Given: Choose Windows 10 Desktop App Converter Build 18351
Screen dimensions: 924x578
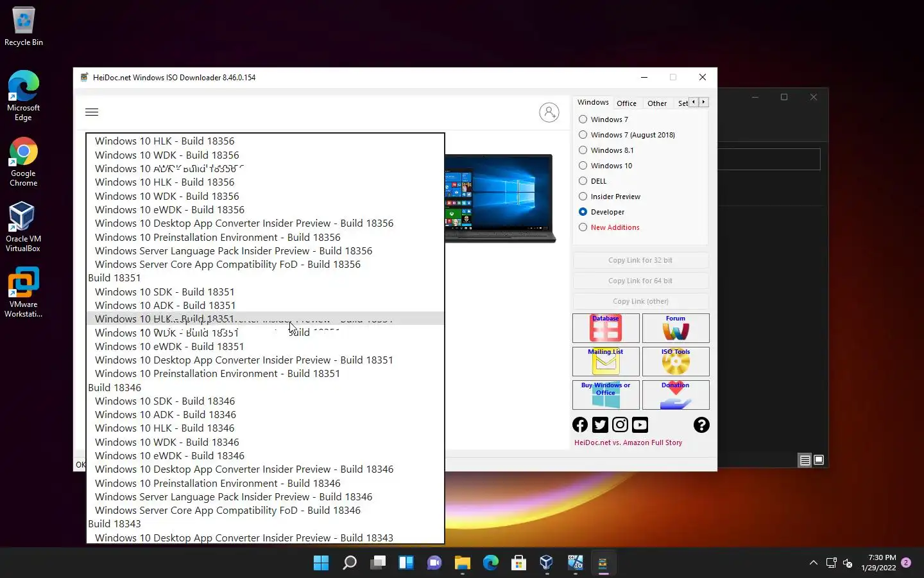Looking at the screenshot, I should [265, 360].
